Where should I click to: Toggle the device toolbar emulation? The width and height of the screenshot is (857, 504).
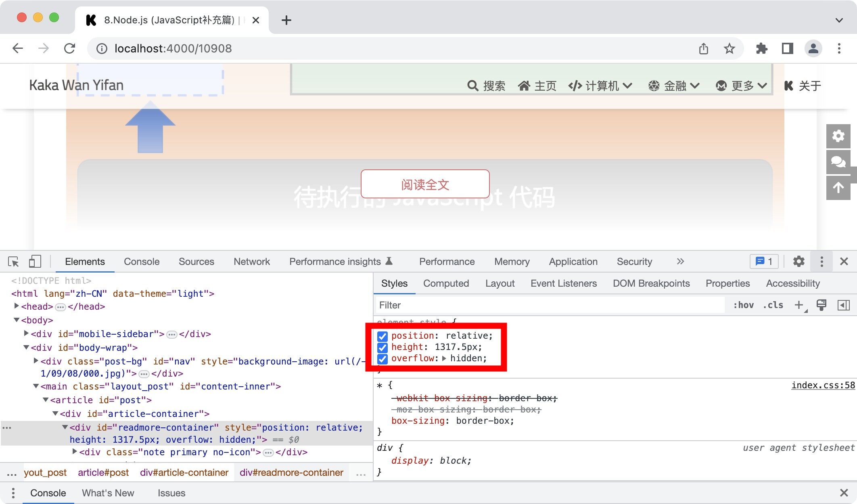[35, 261]
